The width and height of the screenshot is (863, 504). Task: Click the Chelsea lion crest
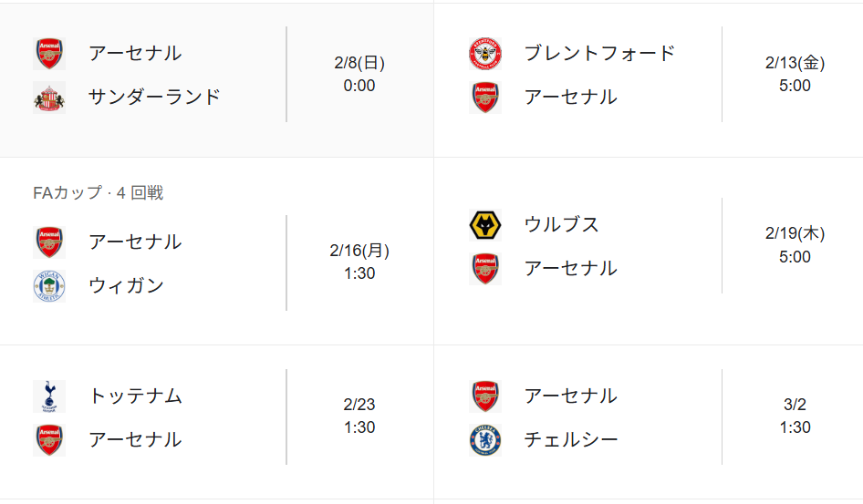[484, 440]
